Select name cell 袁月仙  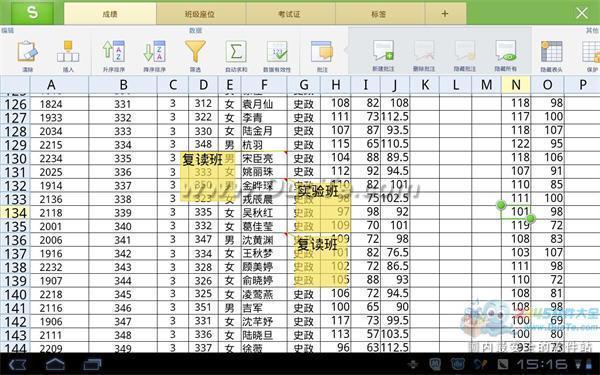tap(264, 104)
